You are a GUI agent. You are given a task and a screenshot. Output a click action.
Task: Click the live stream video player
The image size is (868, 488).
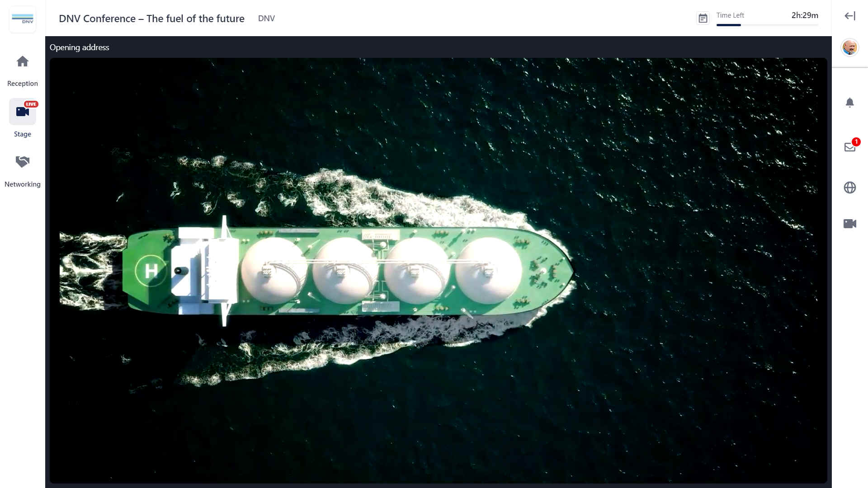pyautogui.click(x=438, y=270)
